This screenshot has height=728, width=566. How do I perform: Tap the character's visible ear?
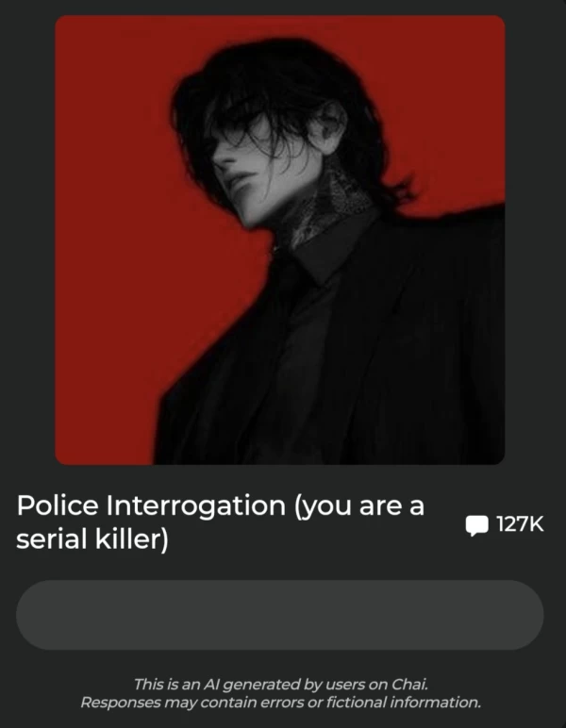tap(330, 127)
